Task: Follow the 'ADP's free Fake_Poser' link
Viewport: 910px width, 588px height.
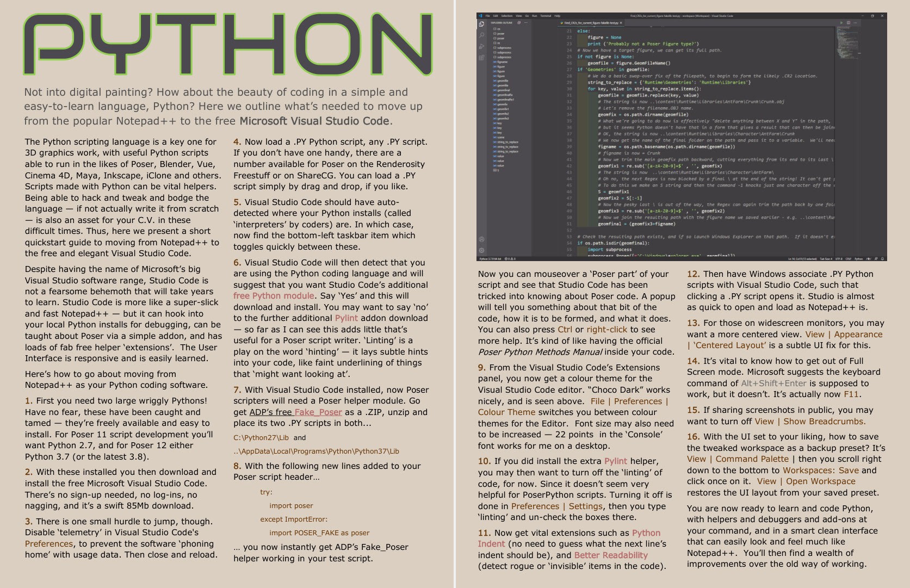Action: (x=296, y=412)
